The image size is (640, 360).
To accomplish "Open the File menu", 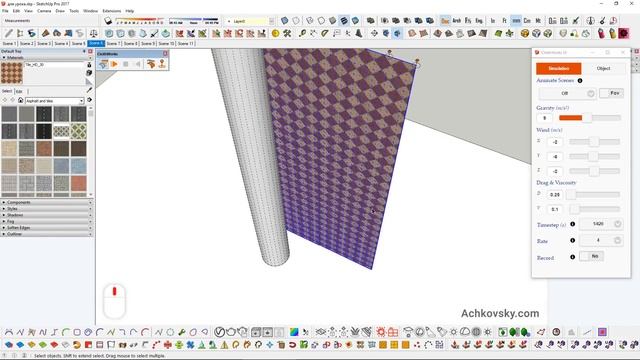I will 5,11.
